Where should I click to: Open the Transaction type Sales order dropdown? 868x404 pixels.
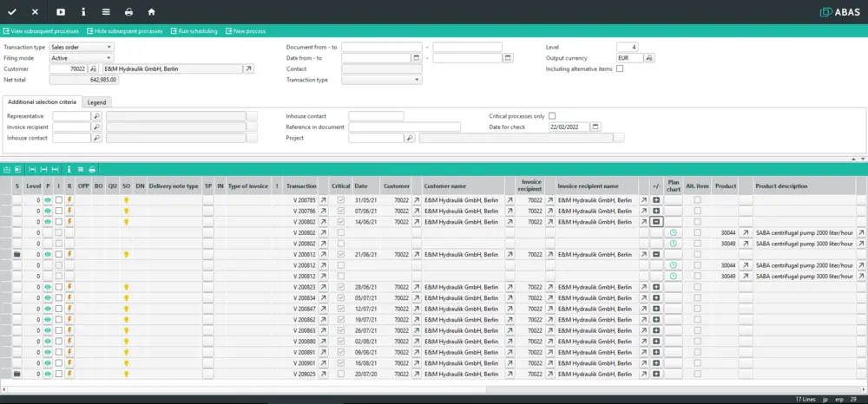pyautogui.click(x=82, y=47)
